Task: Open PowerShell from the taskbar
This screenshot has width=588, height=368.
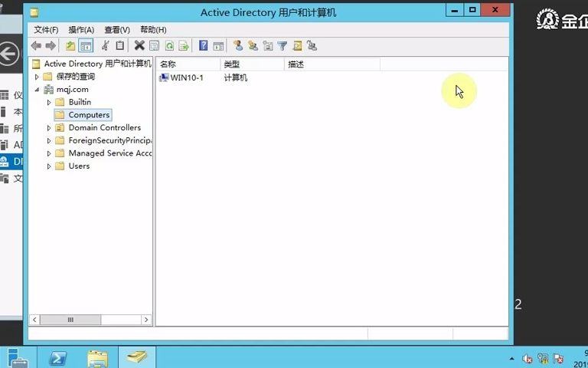Action: tap(57, 358)
